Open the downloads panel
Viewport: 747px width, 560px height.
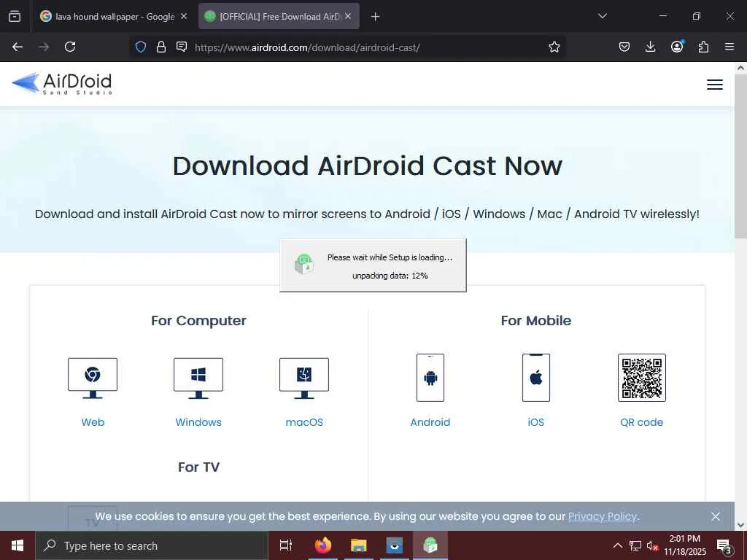click(x=650, y=47)
